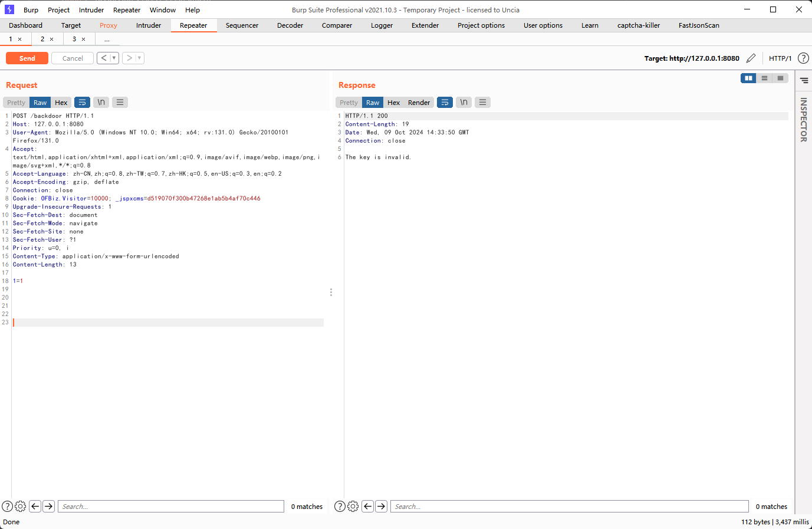Open back history dropdown arrow
This screenshot has width=812, height=529.
114,58
